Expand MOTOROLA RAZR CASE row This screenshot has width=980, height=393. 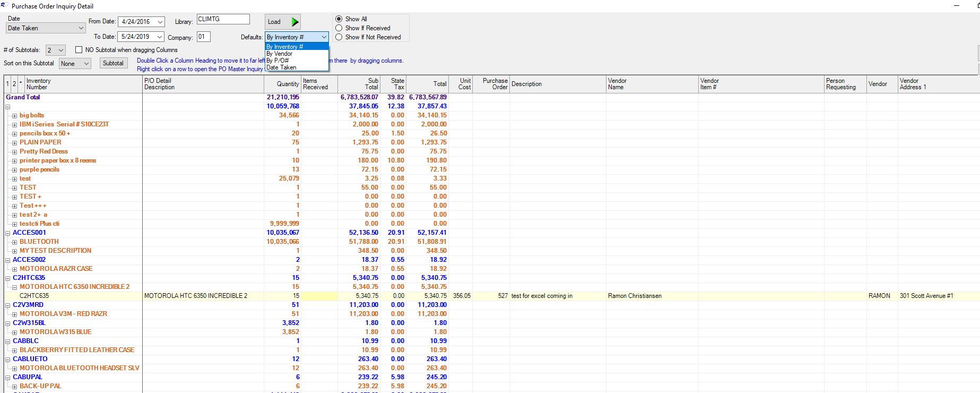pos(15,269)
